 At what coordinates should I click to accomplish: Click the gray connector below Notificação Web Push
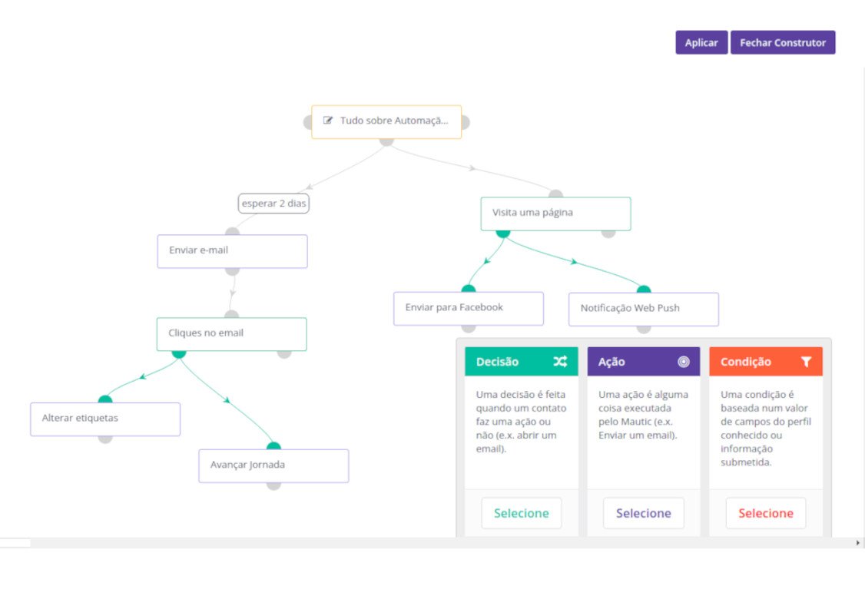644,329
